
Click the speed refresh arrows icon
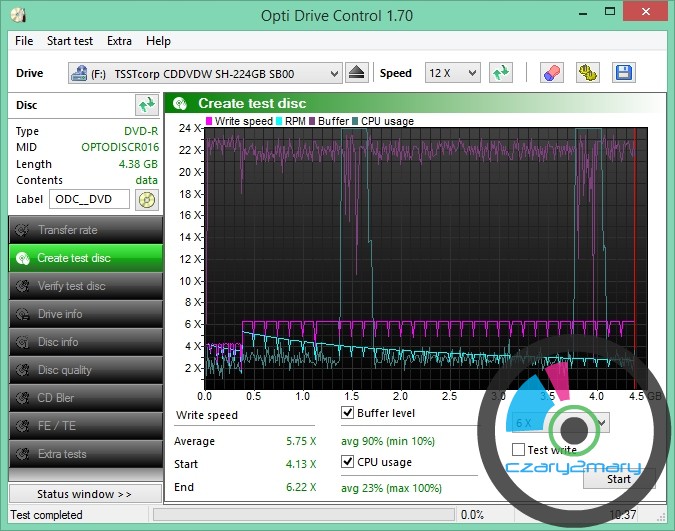501,73
